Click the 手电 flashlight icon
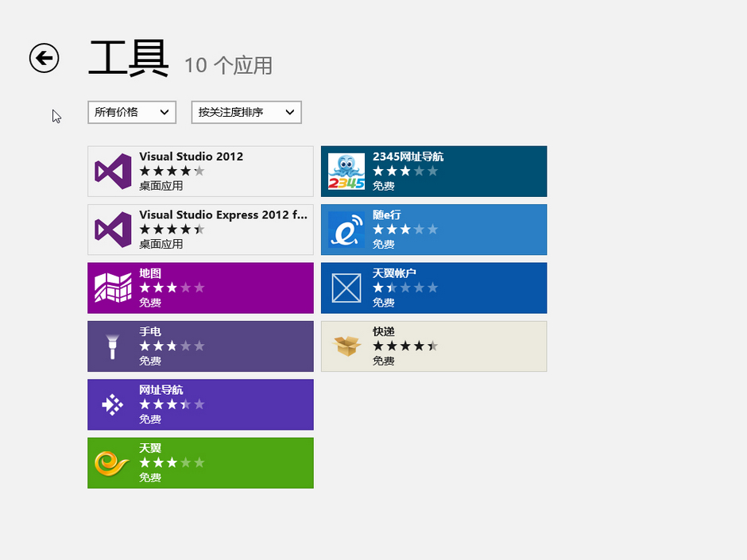 tap(113, 346)
